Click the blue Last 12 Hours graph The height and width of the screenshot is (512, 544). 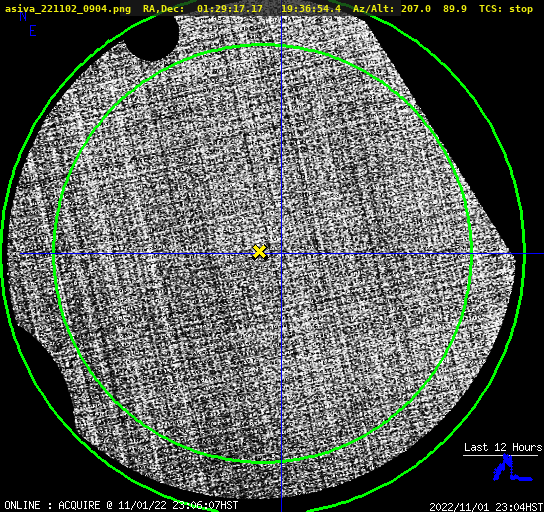(512, 468)
